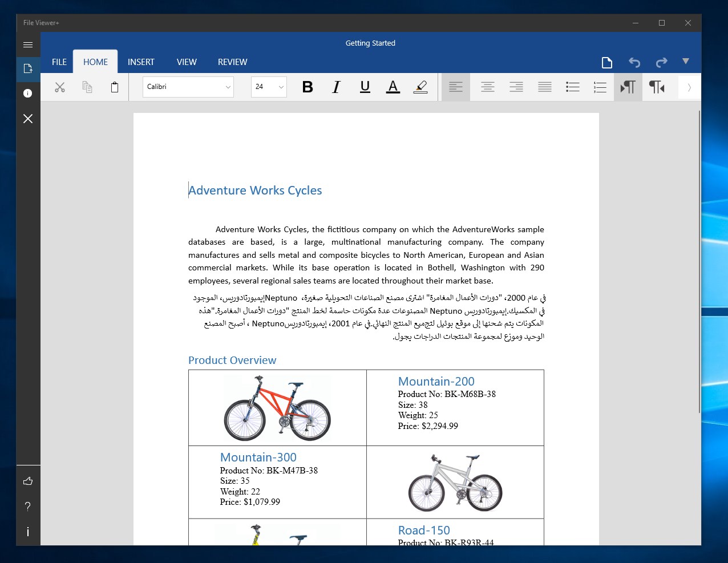Image resolution: width=728 pixels, height=563 pixels.
Task: Apply font color with the A icon
Action: point(393,87)
